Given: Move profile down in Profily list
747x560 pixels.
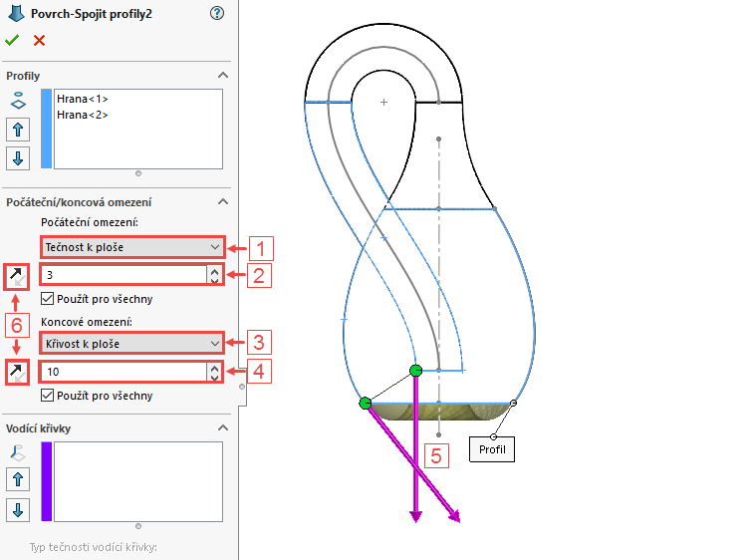Looking at the screenshot, I should coord(18,158).
